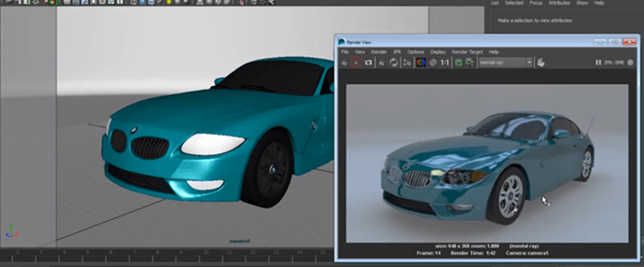Viewport: 644px width, 267px height.
Task: Click the blue smooth shade cube icon
Action: 143,3
